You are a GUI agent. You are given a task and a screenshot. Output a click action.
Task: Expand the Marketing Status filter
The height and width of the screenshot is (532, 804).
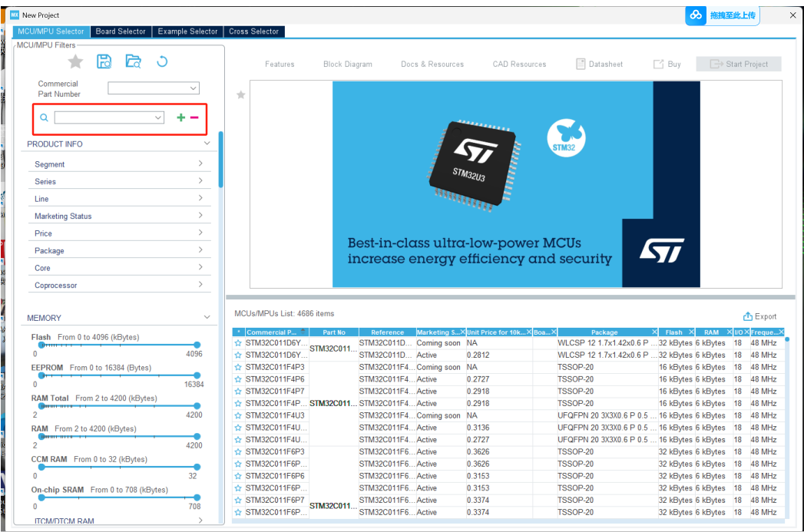[x=200, y=215]
